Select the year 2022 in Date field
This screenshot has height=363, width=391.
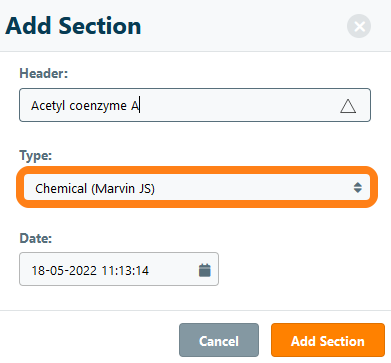pyautogui.click(x=83, y=270)
